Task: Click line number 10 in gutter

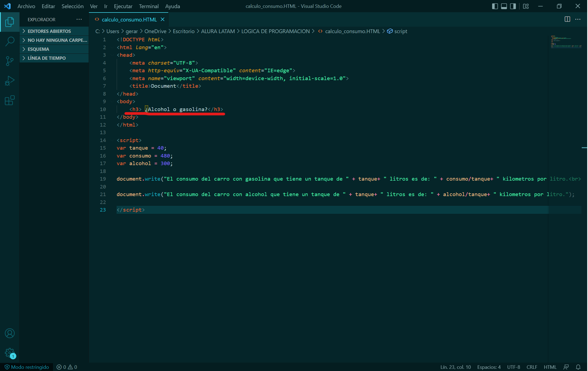Action: (103, 109)
